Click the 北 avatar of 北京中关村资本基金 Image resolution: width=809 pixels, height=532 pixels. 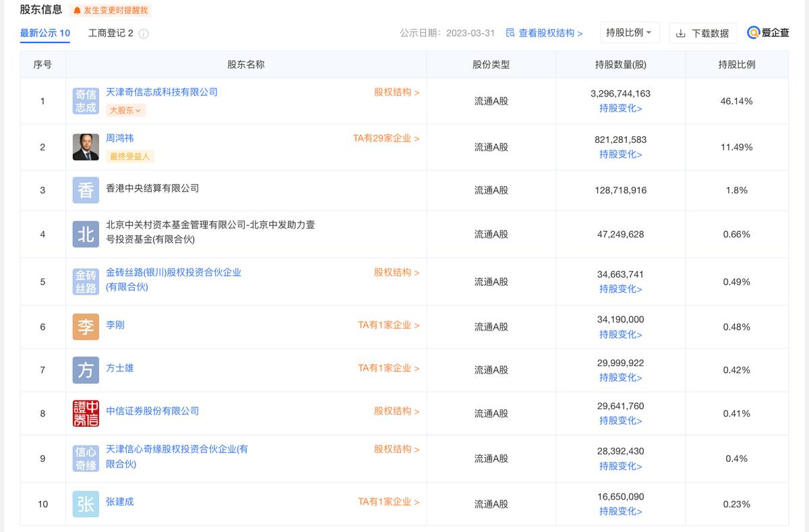pyautogui.click(x=85, y=234)
